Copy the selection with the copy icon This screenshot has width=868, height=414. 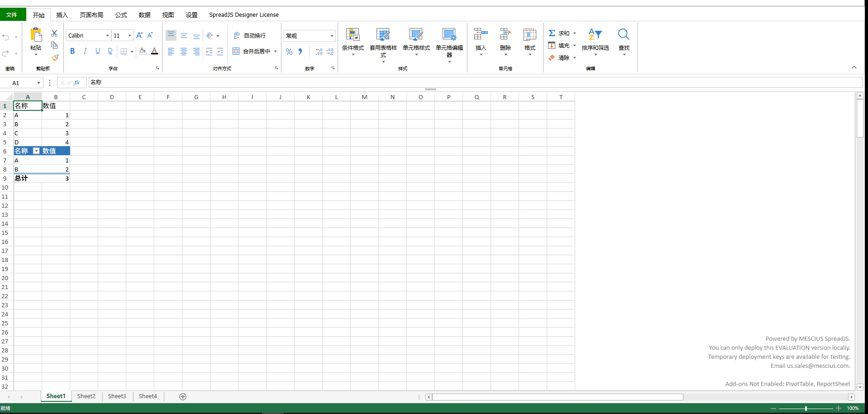(54, 45)
